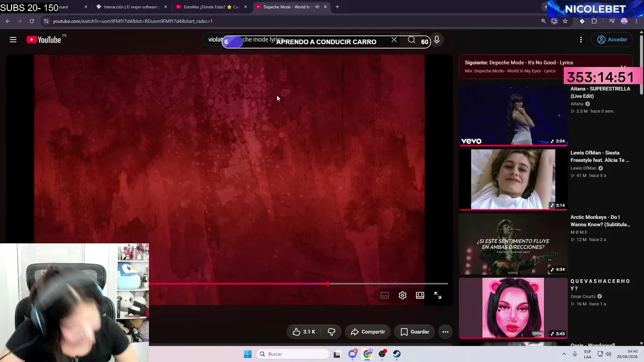Open YouTube settings three-dot menu

pyautogui.click(x=581, y=40)
